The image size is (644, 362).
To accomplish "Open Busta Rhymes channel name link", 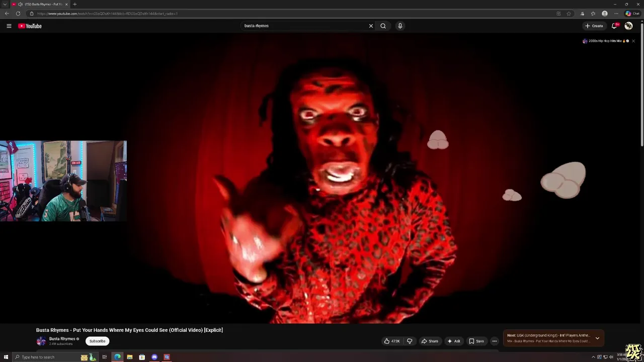I will click(x=62, y=339).
